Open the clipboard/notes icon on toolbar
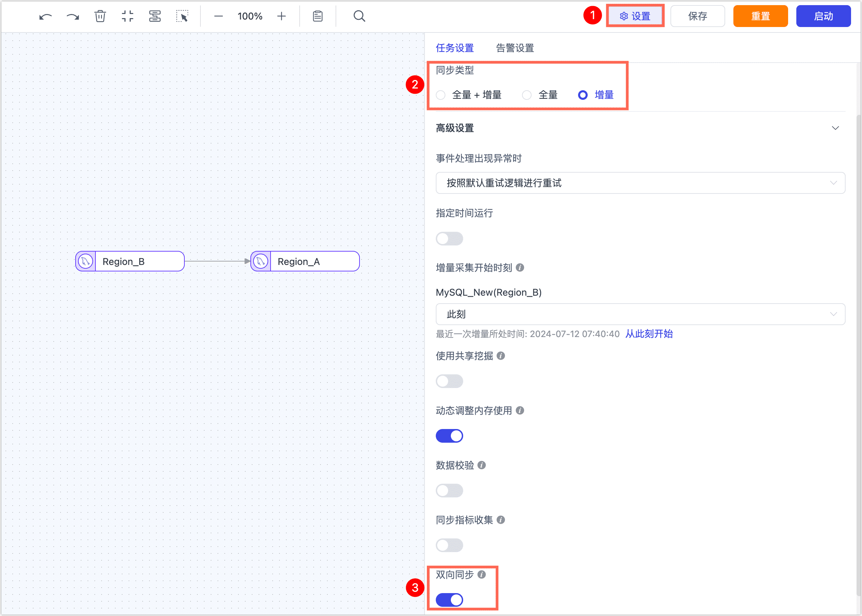 (x=317, y=16)
